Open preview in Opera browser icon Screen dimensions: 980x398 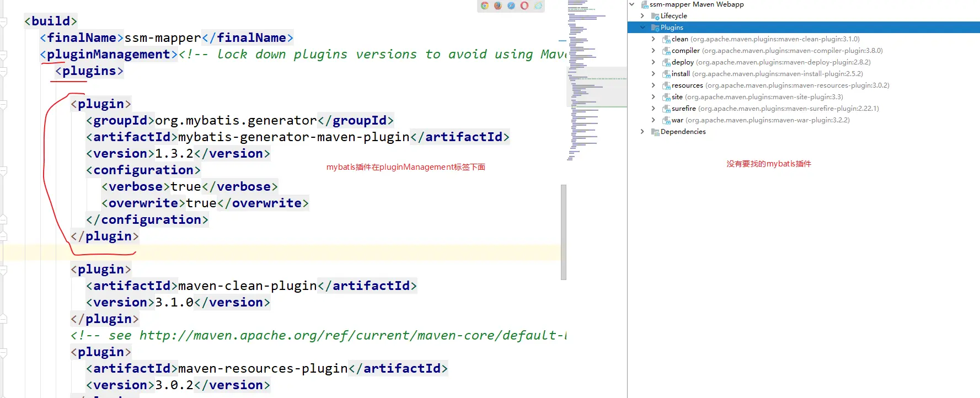coord(524,6)
